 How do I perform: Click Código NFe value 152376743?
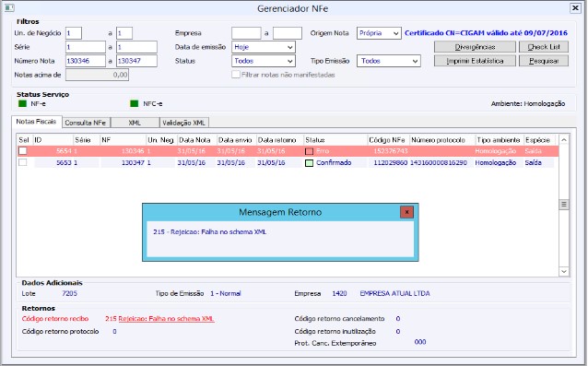pyautogui.click(x=391, y=151)
